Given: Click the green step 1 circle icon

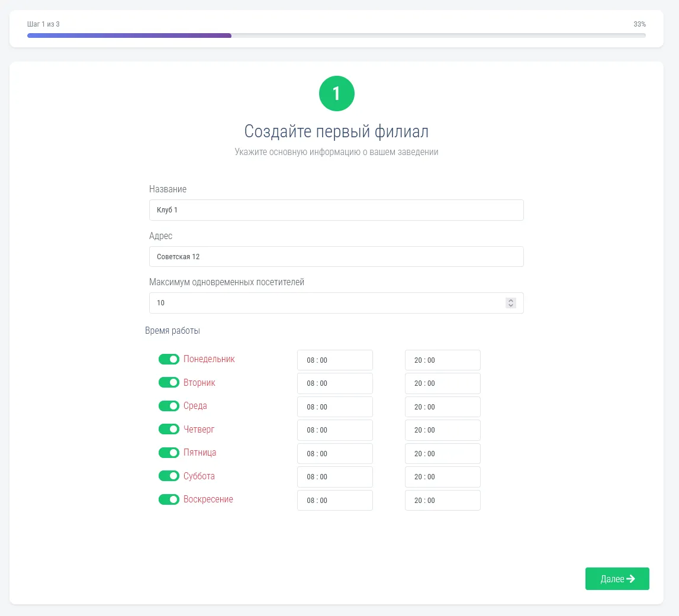Looking at the screenshot, I should coord(336,93).
